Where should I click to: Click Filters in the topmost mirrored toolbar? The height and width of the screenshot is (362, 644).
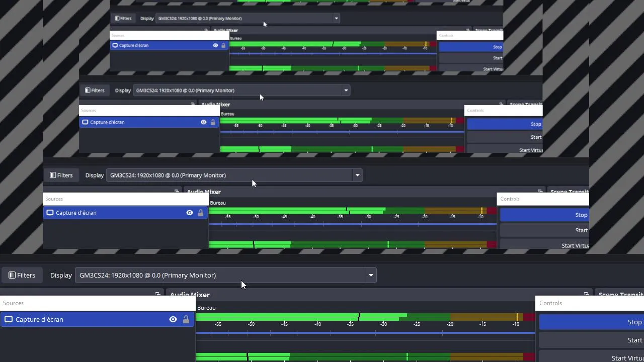pos(123,19)
